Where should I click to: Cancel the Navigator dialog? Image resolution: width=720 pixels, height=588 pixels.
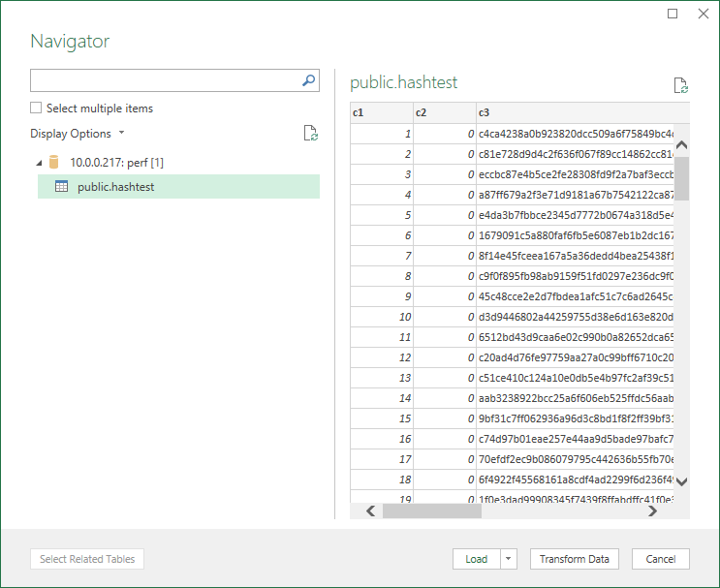point(660,559)
